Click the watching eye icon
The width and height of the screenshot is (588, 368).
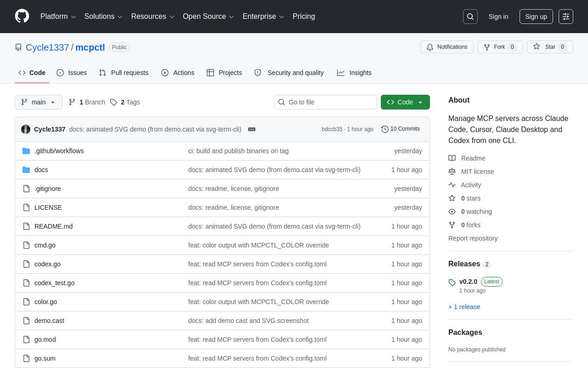[452, 212]
